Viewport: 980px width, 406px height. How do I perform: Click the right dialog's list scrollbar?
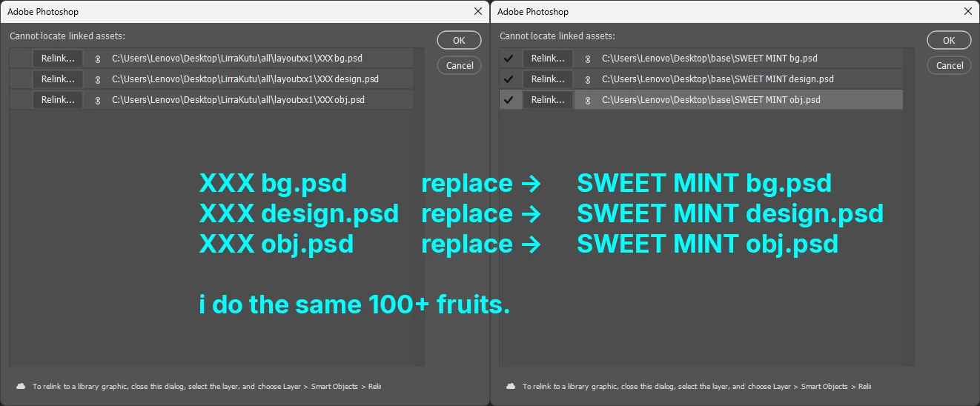[909, 207]
